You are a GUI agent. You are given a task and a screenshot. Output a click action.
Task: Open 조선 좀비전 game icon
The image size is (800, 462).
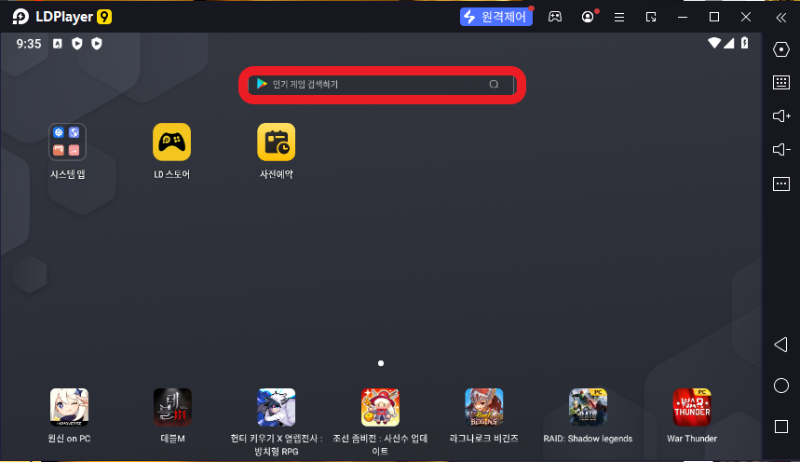[x=380, y=407]
